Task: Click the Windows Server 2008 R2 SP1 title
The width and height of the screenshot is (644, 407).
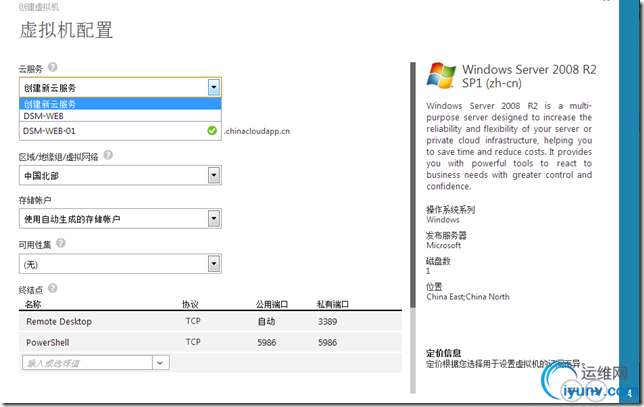Action: (x=529, y=76)
